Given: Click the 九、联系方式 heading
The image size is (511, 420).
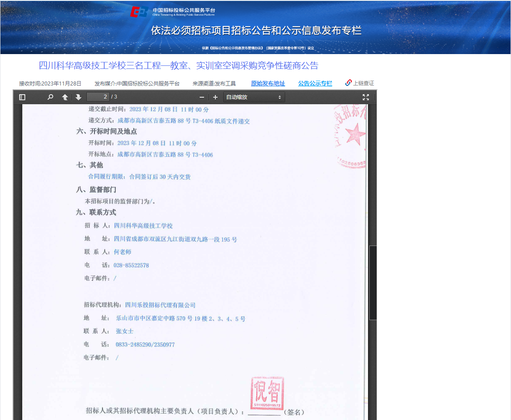Looking at the screenshot, I should pyautogui.click(x=96, y=212).
